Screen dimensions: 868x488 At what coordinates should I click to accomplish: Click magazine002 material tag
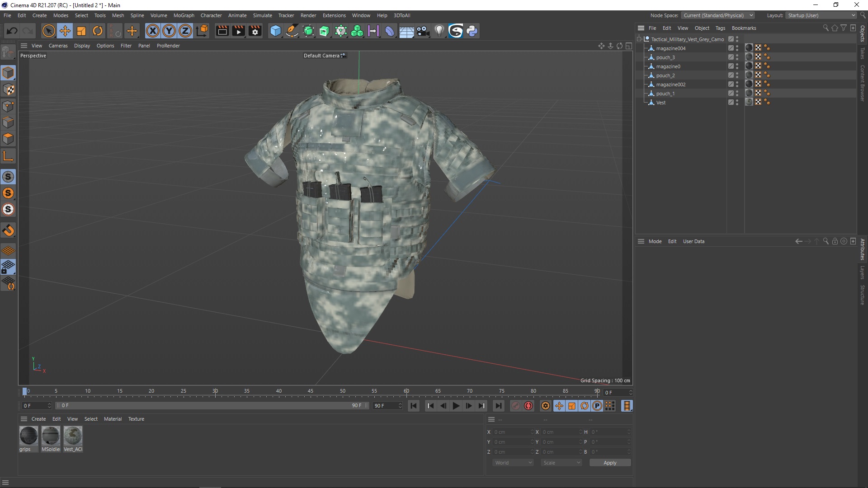(x=749, y=84)
